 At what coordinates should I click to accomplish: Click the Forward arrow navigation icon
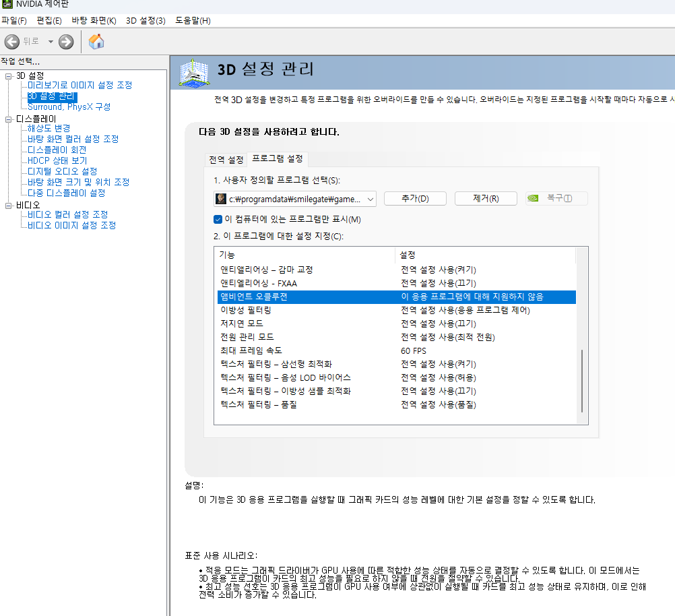(x=66, y=42)
